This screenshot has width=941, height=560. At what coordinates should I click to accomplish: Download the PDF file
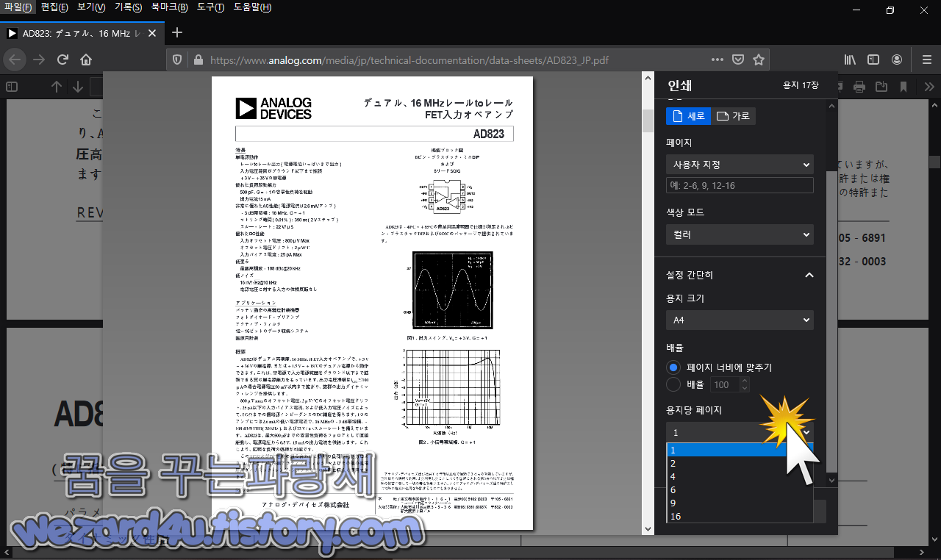(881, 87)
